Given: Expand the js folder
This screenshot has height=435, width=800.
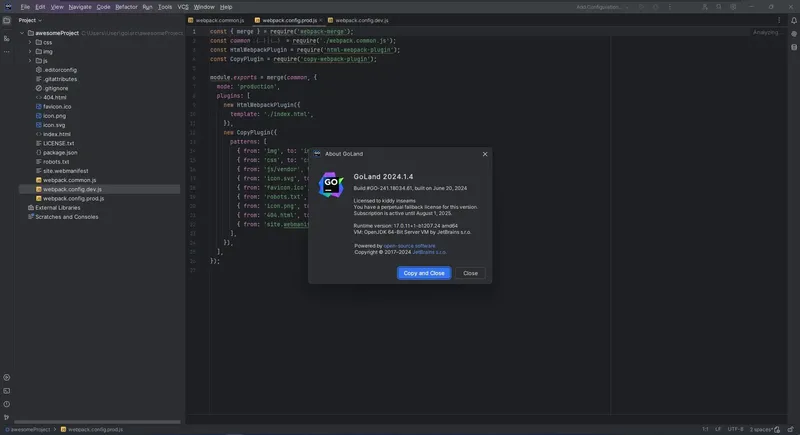Looking at the screenshot, I should [30, 61].
